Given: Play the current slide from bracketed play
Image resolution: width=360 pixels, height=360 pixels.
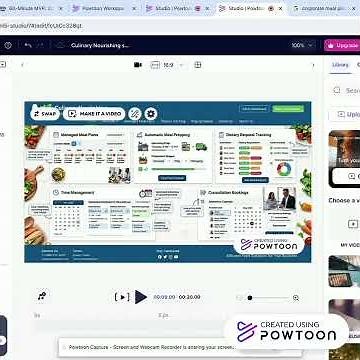Looking at the screenshot, I should [122, 297].
